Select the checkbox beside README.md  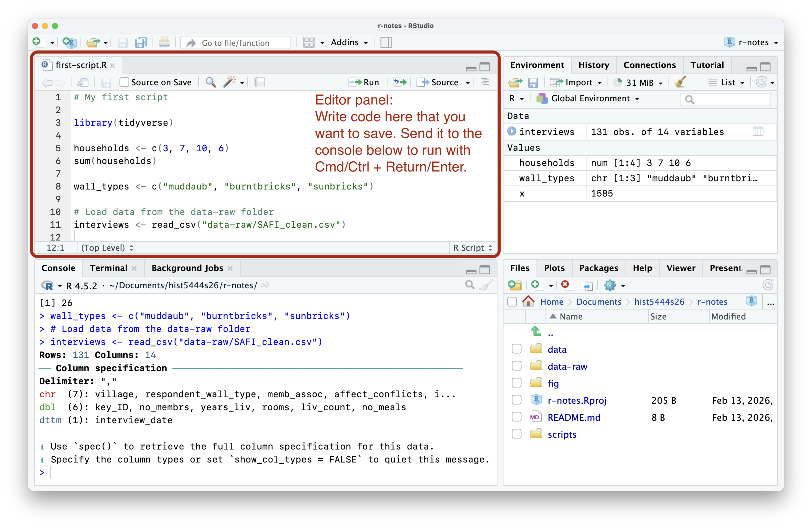[516, 416]
